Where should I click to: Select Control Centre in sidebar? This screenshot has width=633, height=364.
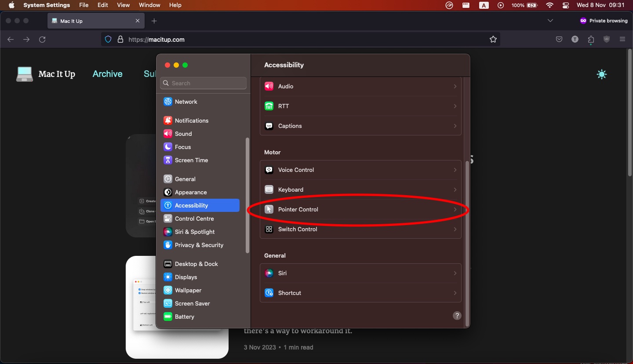click(194, 218)
